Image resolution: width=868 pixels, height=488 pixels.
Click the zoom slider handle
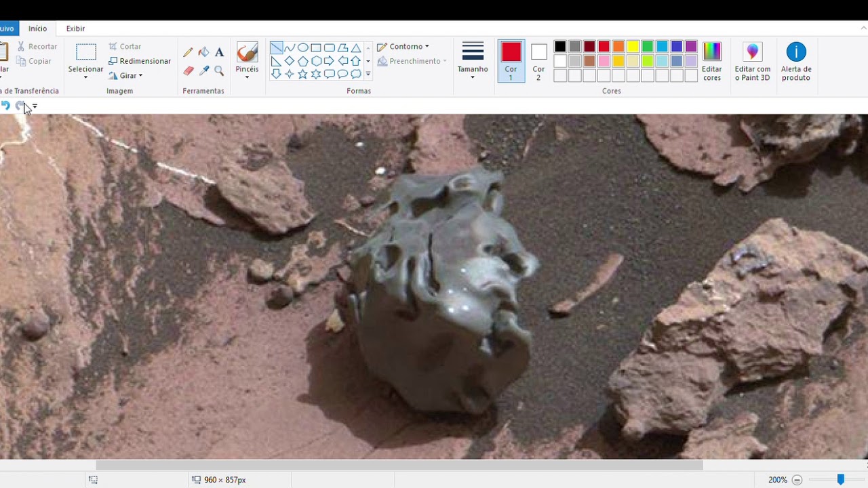coord(840,479)
